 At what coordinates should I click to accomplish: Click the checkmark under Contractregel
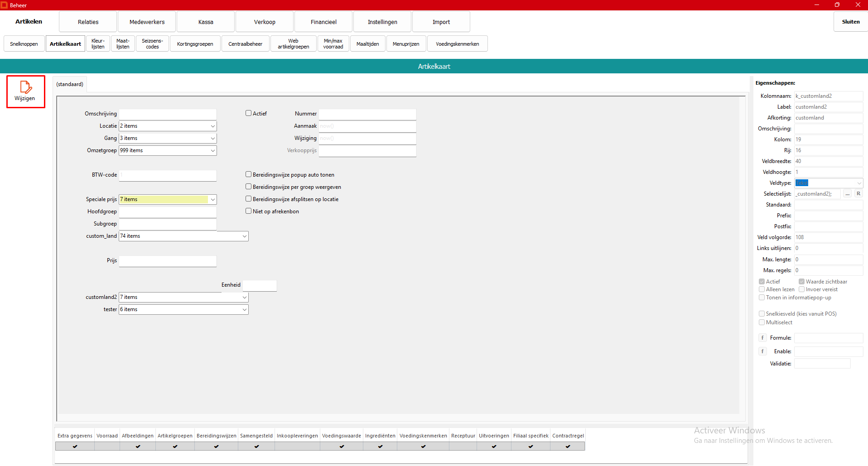[568, 447]
